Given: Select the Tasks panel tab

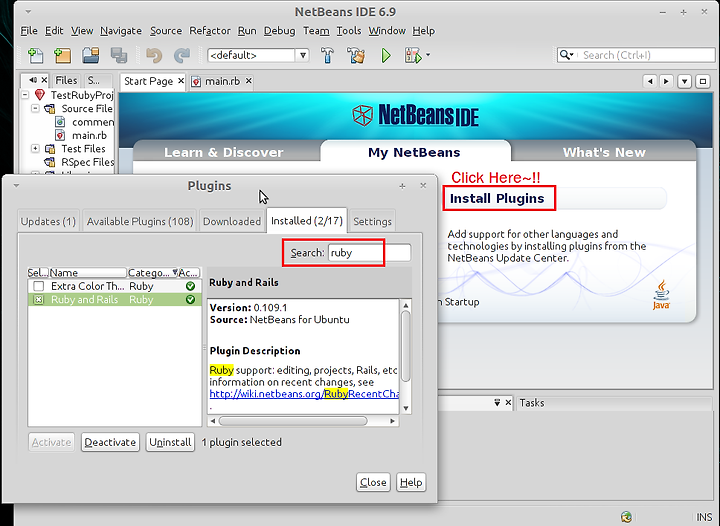Looking at the screenshot, I should click(532, 403).
